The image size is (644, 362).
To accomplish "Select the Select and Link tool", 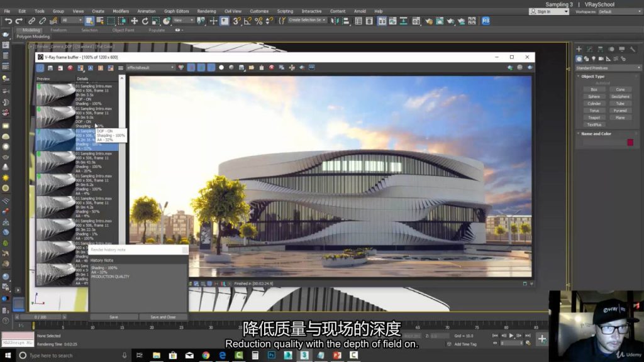I will (x=31, y=21).
